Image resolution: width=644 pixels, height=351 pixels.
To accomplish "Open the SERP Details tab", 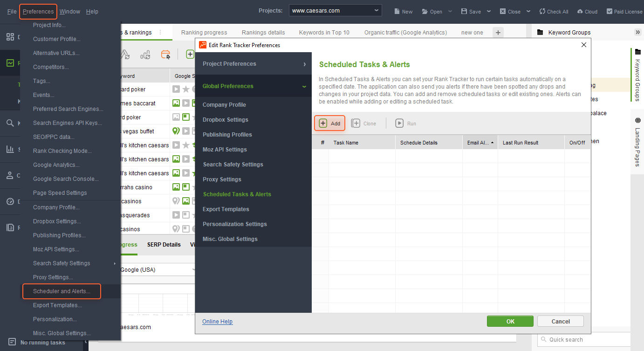I will (164, 245).
